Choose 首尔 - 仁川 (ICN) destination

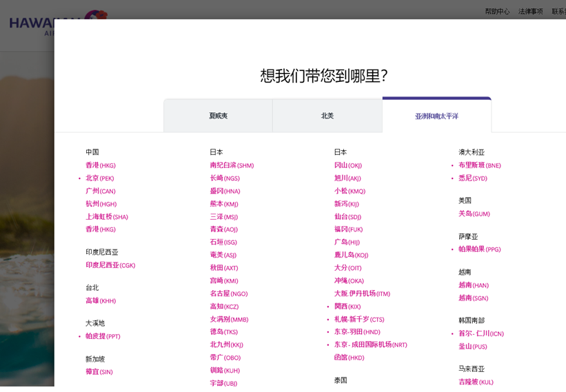(x=481, y=333)
